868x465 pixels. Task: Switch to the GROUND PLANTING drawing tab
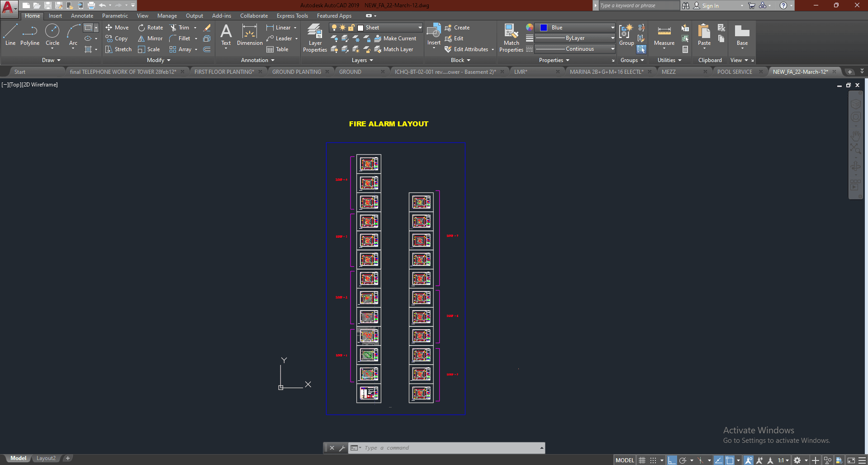tap(297, 72)
